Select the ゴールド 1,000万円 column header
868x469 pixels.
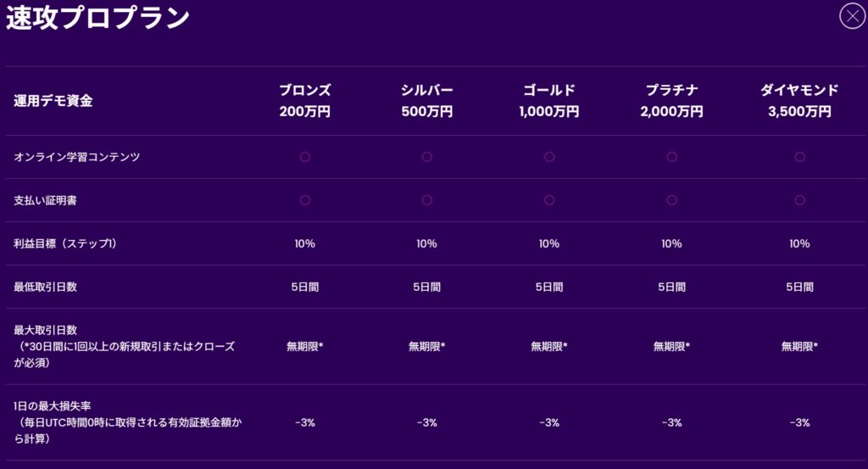[x=549, y=100]
